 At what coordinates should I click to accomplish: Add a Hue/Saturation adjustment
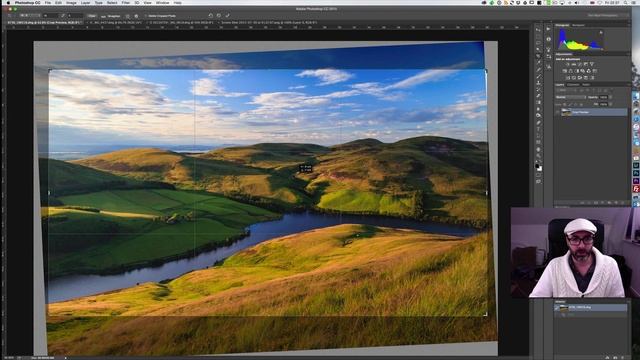click(x=564, y=71)
